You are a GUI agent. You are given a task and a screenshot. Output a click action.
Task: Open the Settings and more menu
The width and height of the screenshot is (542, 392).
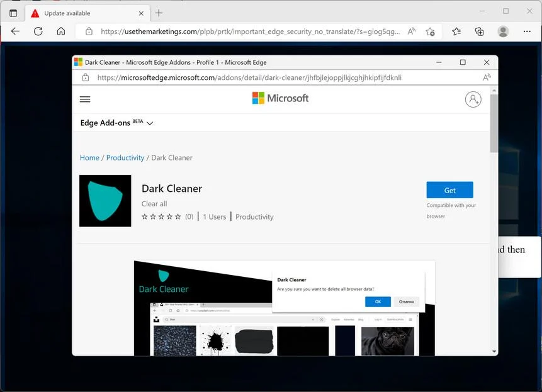(x=527, y=31)
